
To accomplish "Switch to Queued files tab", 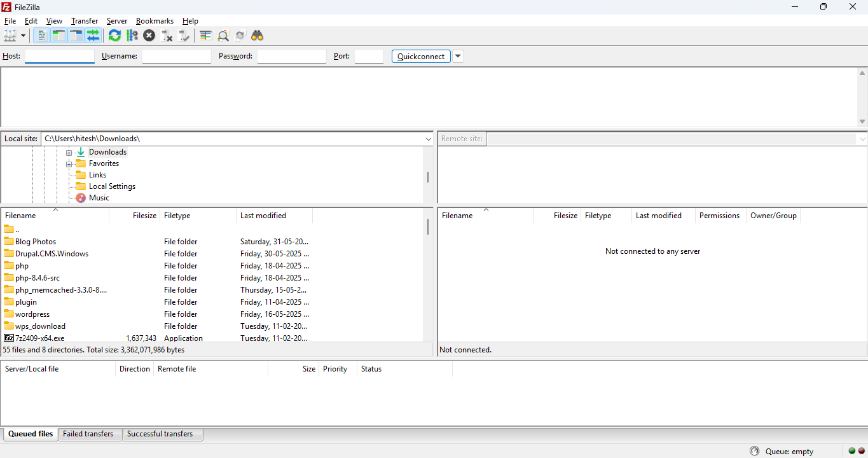I will [x=31, y=434].
